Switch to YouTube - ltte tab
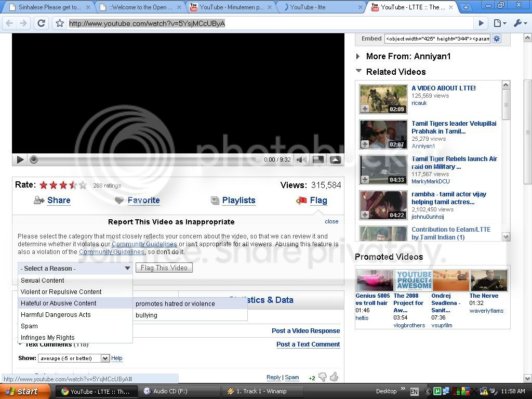This screenshot has width=532, height=399. 322,7
